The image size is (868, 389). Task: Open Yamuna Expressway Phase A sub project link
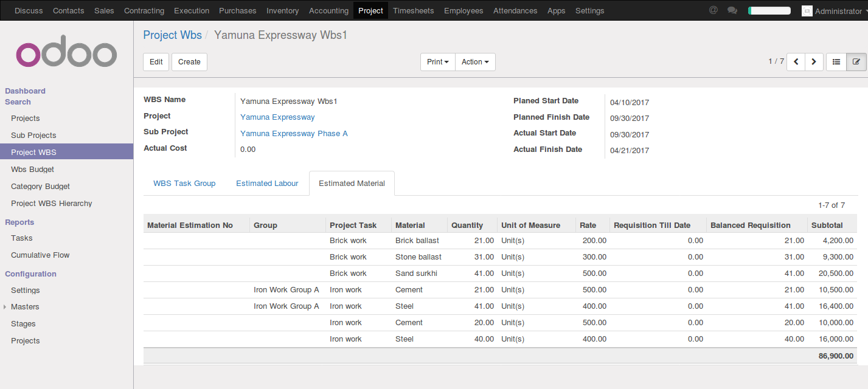pos(294,134)
